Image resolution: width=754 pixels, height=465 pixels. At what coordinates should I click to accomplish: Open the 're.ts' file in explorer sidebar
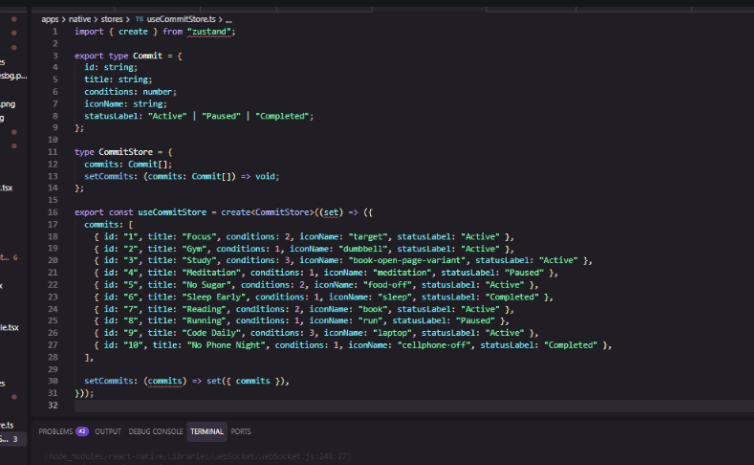tap(7, 425)
